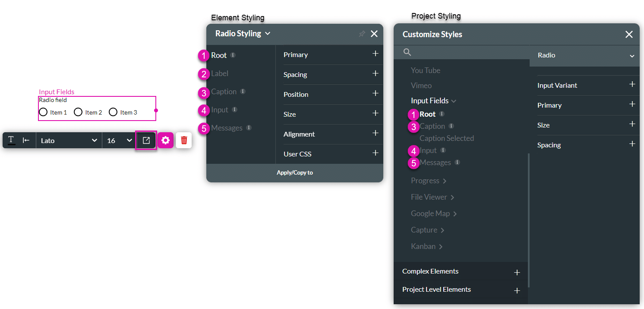Open the Lato font family dropdown
Image resolution: width=644 pixels, height=309 pixels.
[69, 140]
